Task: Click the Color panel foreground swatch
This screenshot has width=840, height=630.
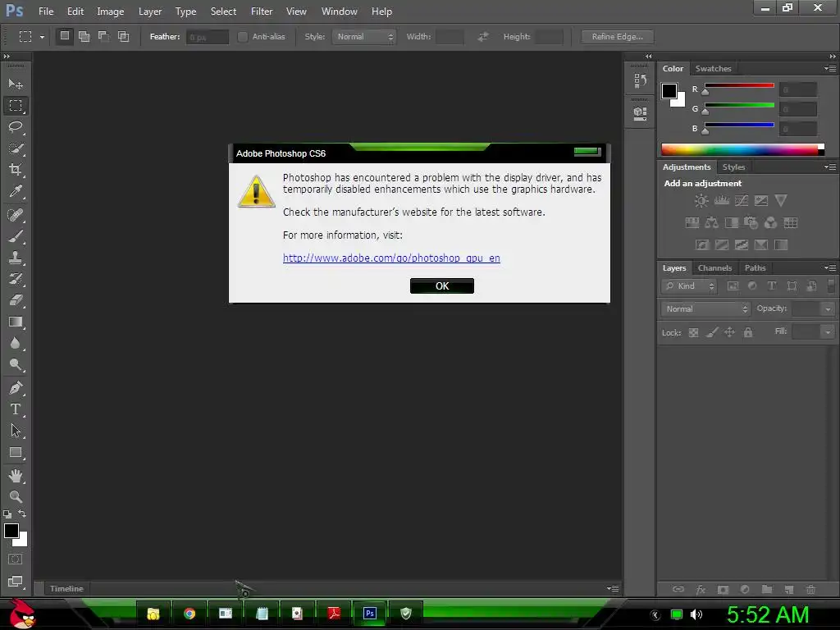Action: [669, 91]
